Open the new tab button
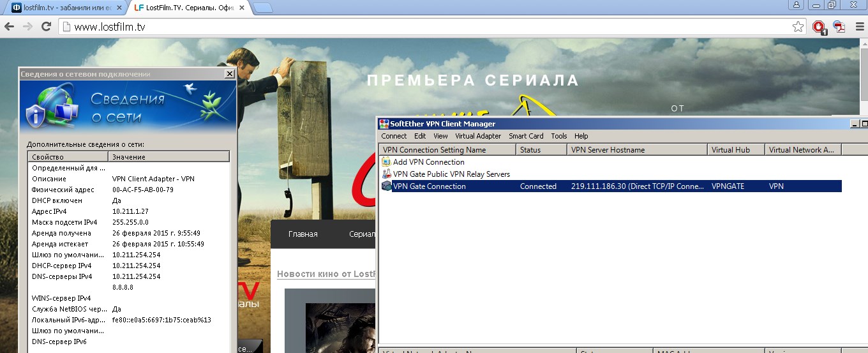 click(262, 8)
